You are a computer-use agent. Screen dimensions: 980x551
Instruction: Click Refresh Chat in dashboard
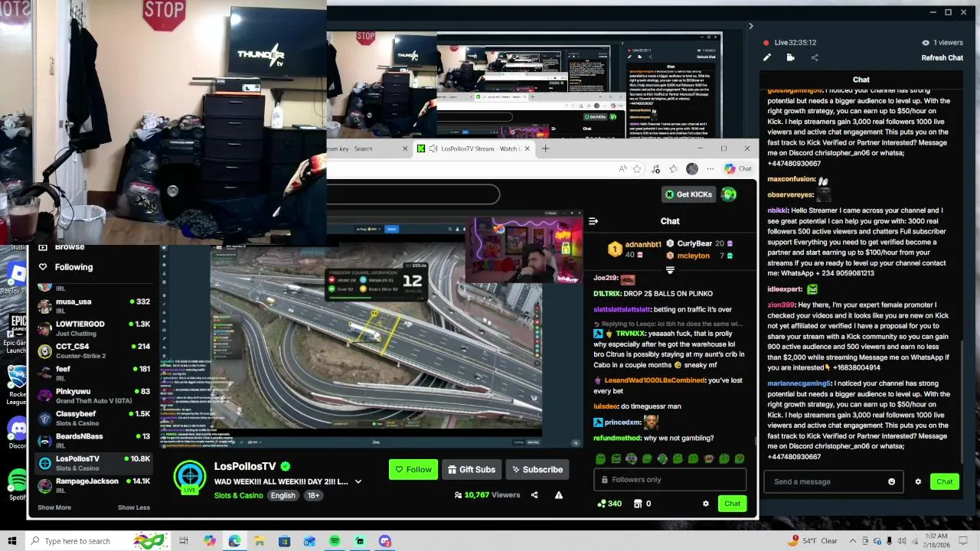point(942,58)
